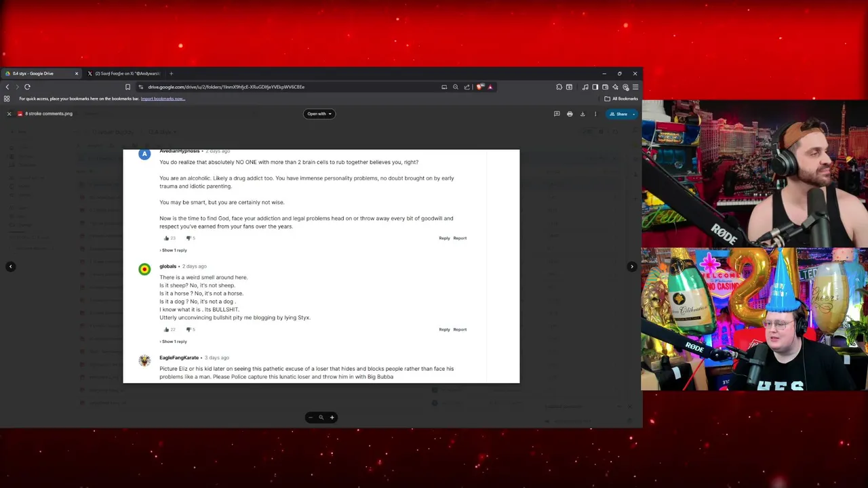Go forward one page

tap(17, 87)
